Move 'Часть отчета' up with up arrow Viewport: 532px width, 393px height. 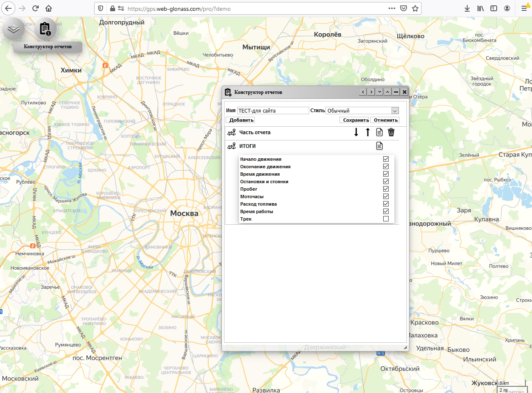click(368, 132)
